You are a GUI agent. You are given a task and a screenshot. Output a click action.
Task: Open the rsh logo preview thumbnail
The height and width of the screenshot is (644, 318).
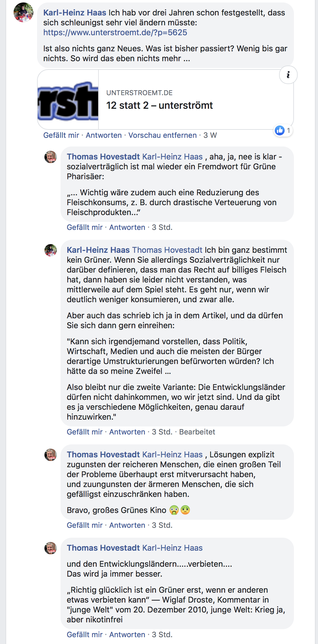[68, 100]
